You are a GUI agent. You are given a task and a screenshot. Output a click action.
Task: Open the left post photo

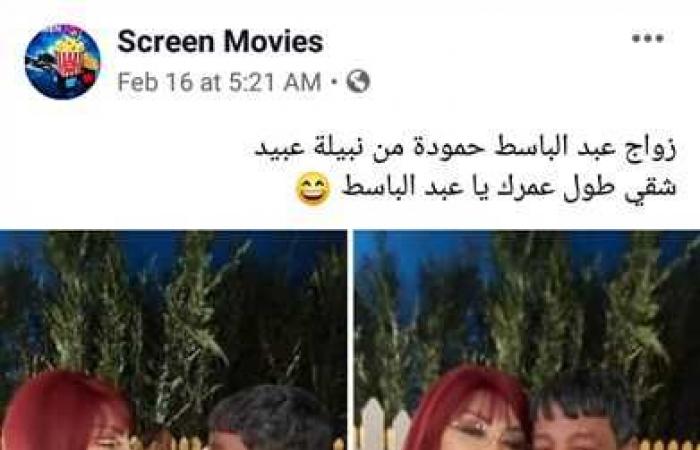tap(173, 340)
